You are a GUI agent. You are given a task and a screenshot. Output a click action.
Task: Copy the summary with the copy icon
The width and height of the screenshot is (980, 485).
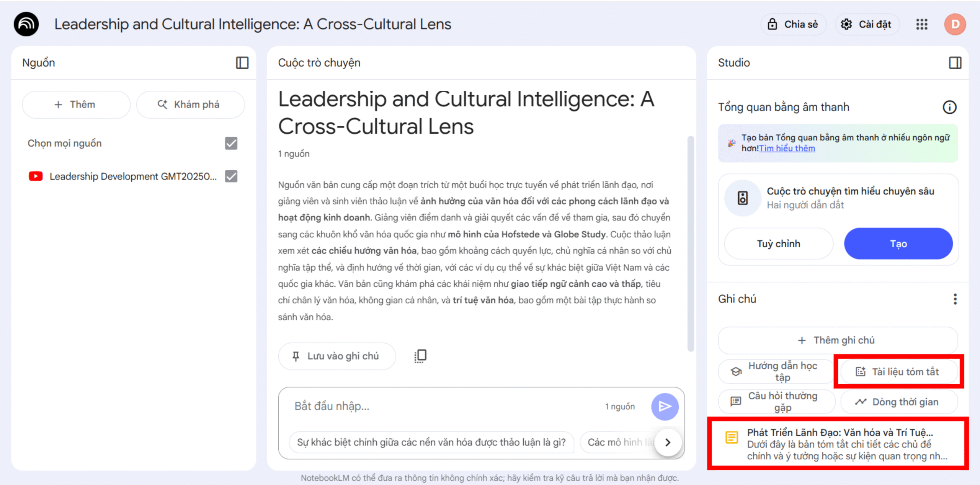420,356
